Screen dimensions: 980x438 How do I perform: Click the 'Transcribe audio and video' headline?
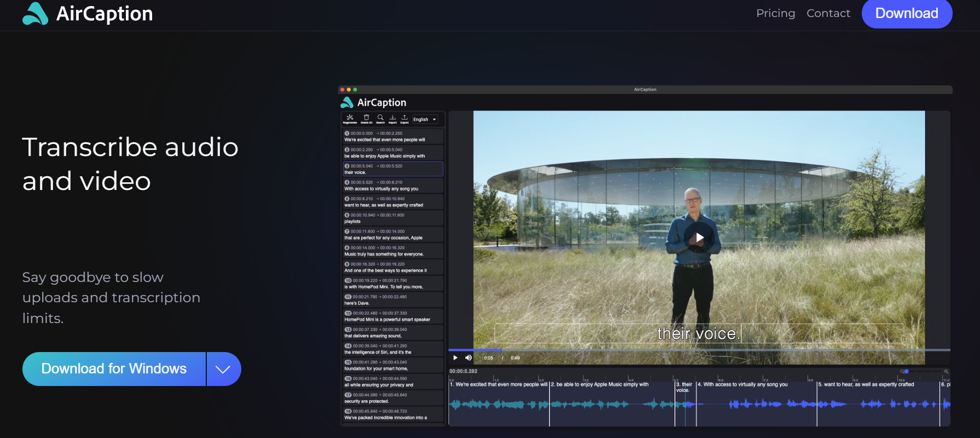tap(130, 164)
